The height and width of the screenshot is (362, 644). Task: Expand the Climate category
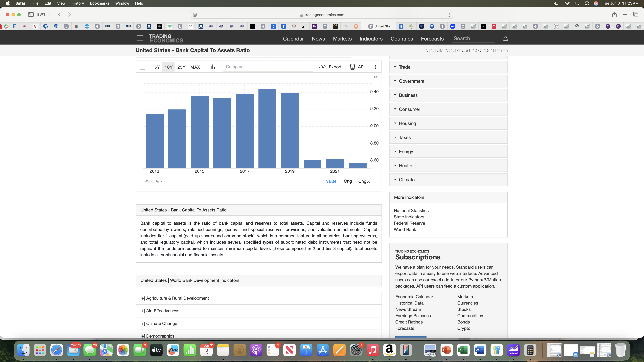(448, 180)
